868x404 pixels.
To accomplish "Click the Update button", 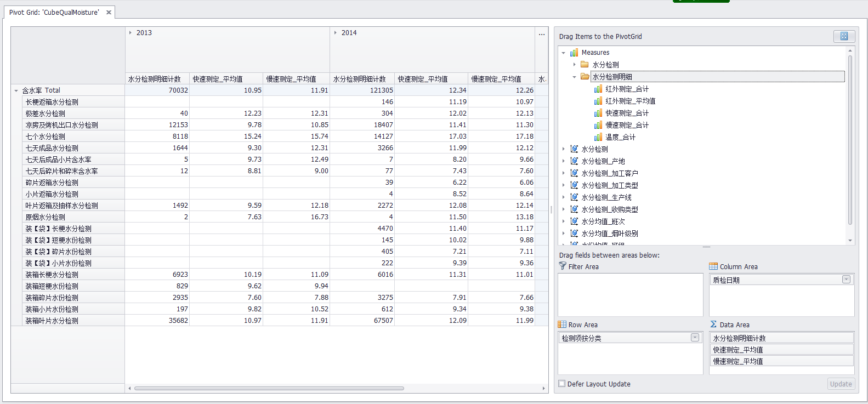I will point(841,384).
